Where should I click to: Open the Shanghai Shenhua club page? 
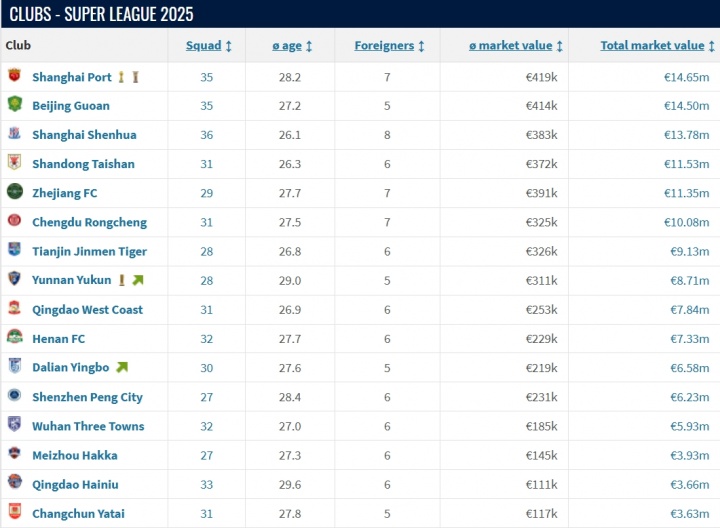tap(84, 135)
